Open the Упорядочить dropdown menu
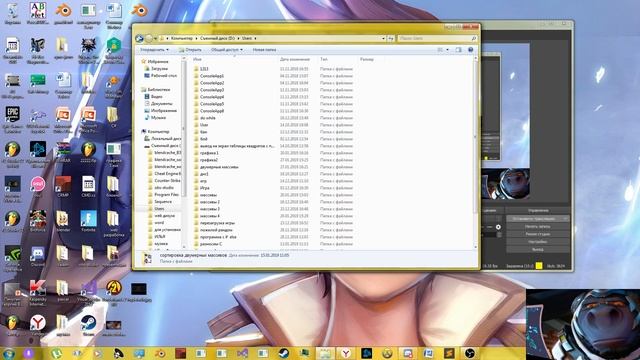Image resolution: width=640 pixels, height=360 pixels. 154,50
